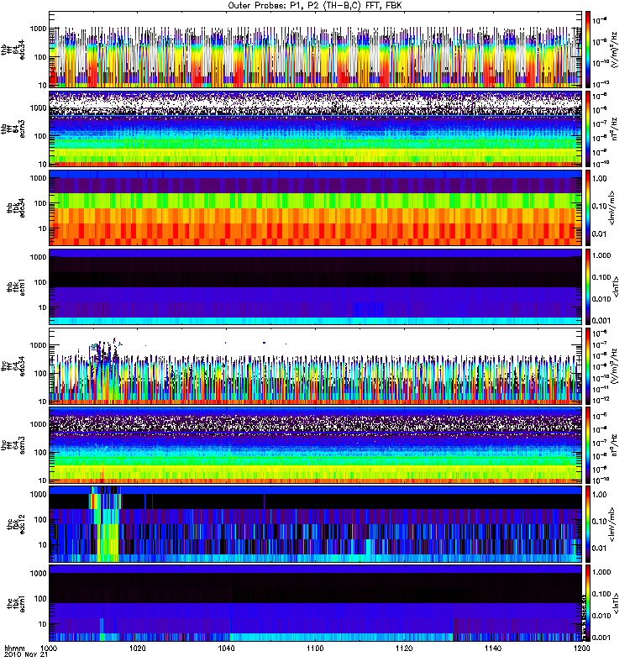Click the thb fff edc34 panel color bar
The height and width of the screenshot is (672, 630).
[x=588, y=50]
